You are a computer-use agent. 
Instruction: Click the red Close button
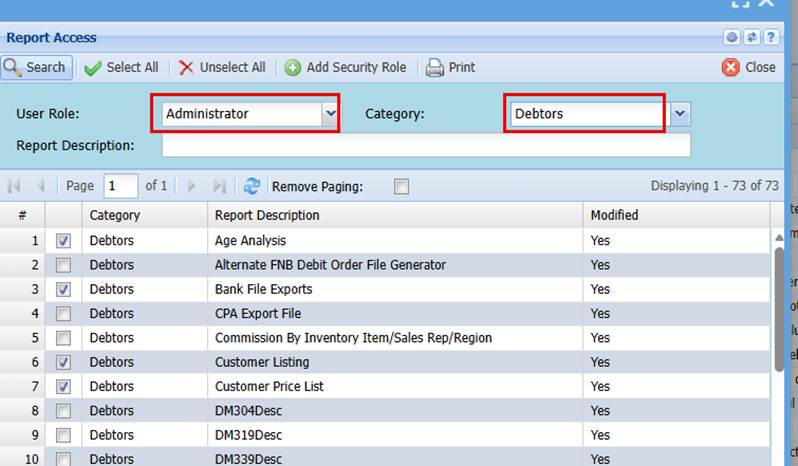pos(748,67)
